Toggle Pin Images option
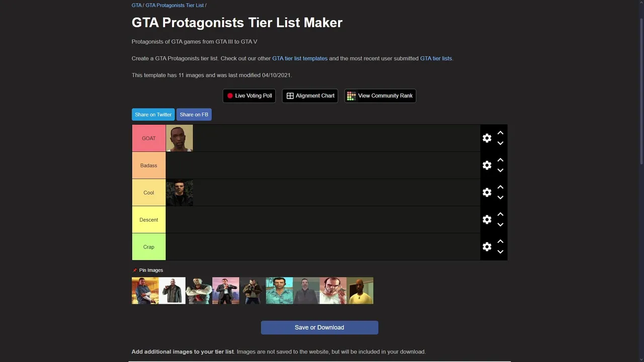Viewport: 644px width, 362px height. (148, 270)
